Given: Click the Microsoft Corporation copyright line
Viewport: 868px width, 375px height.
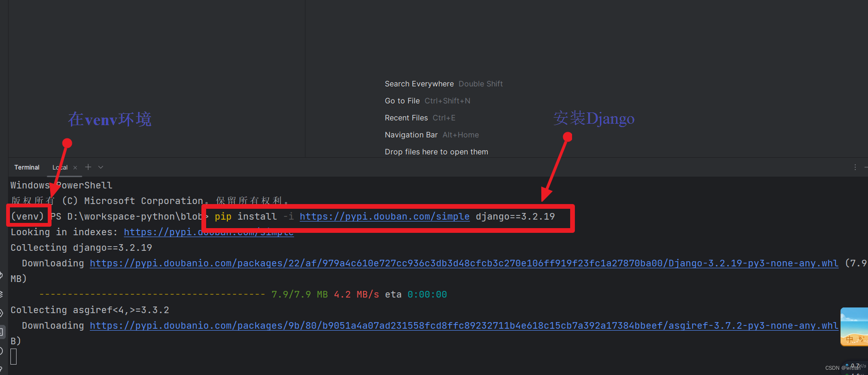Looking at the screenshot, I should click(x=149, y=201).
